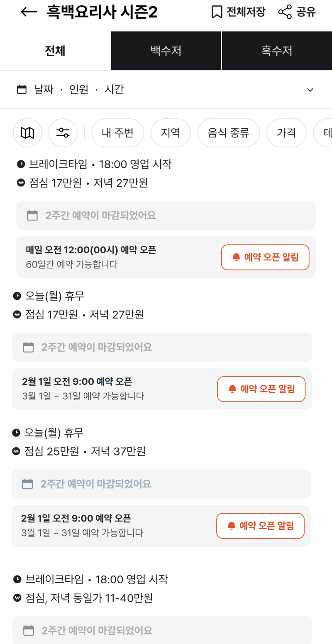Viewport: 332px width, 644px height.
Task: Tap the bookmark 전체저장 icon
Action: point(217,12)
